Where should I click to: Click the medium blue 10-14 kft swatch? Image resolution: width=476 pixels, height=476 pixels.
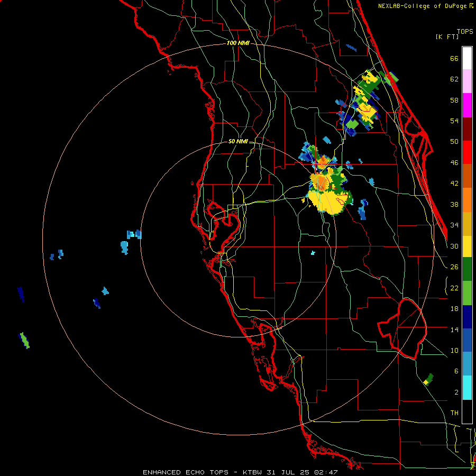pos(467,340)
